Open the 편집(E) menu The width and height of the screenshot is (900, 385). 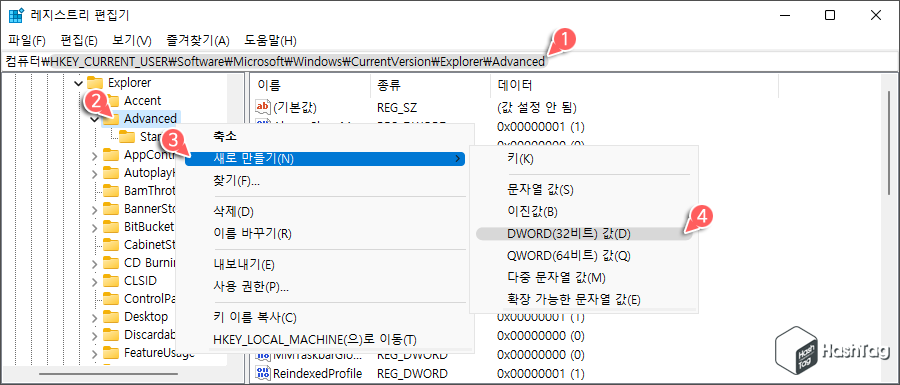(79, 41)
